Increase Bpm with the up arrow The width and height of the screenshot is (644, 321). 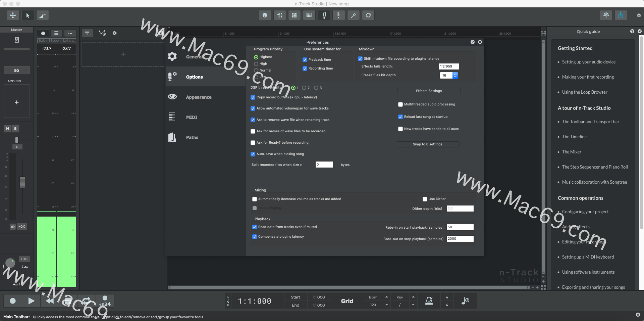387,297
